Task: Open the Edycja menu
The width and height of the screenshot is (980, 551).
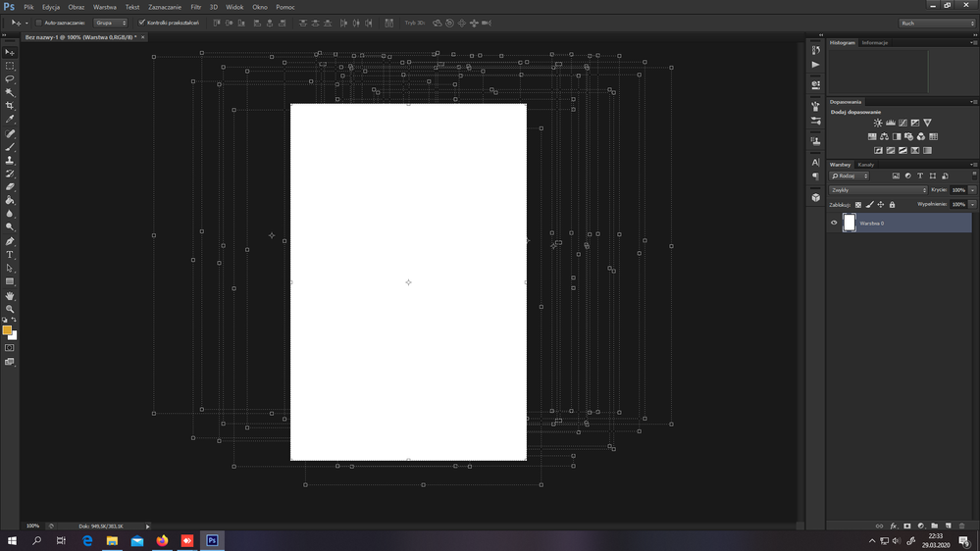Action: coord(51,7)
